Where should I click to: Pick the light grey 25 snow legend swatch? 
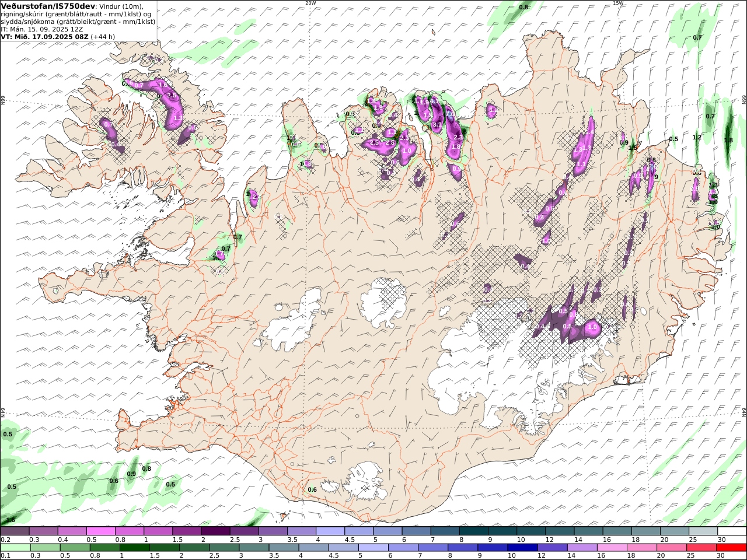pyautogui.click(x=703, y=531)
